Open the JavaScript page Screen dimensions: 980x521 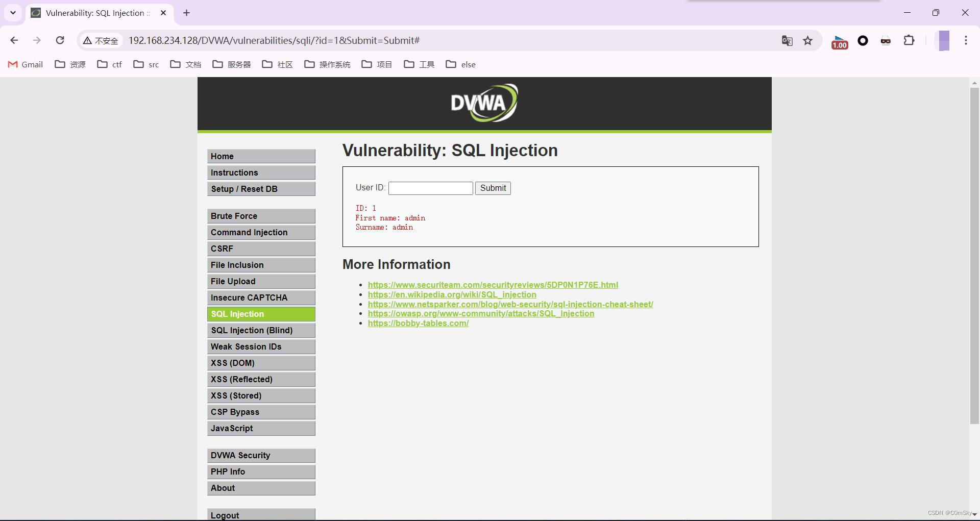pyautogui.click(x=261, y=428)
